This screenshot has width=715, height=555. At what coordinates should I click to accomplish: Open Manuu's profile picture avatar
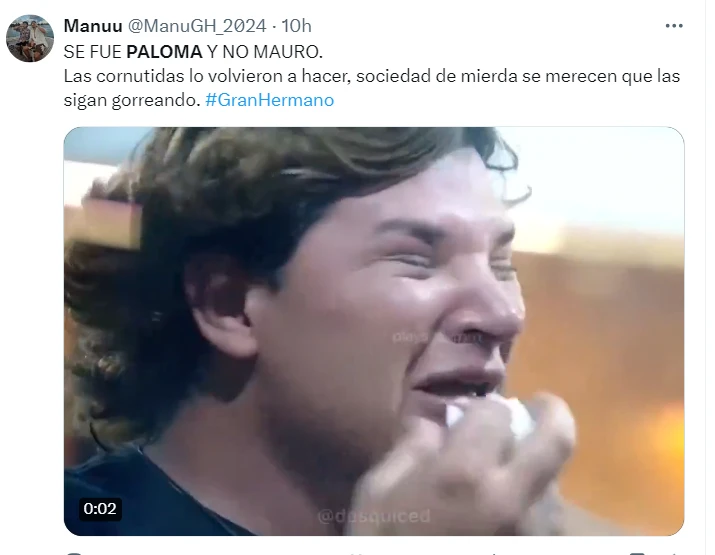(x=30, y=38)
